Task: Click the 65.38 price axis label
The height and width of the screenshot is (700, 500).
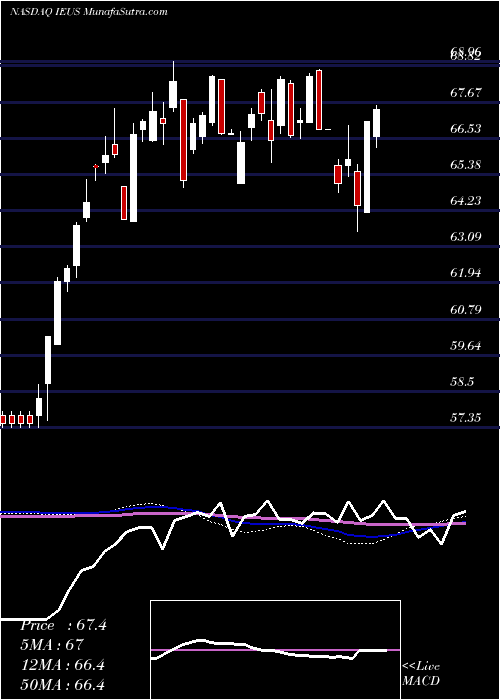Action: (x=466, y=165)
